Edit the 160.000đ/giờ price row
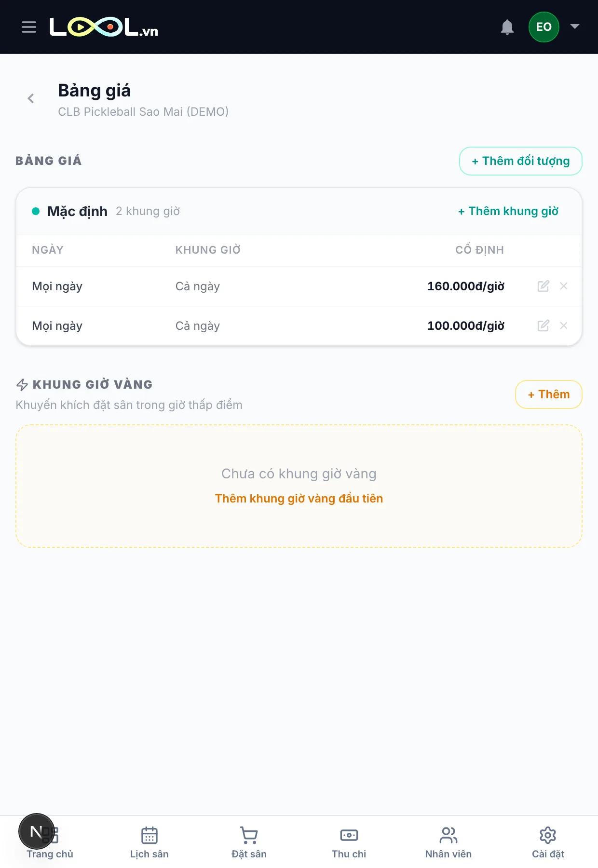This screenshot has height=868, width=598. pos(544,286)
